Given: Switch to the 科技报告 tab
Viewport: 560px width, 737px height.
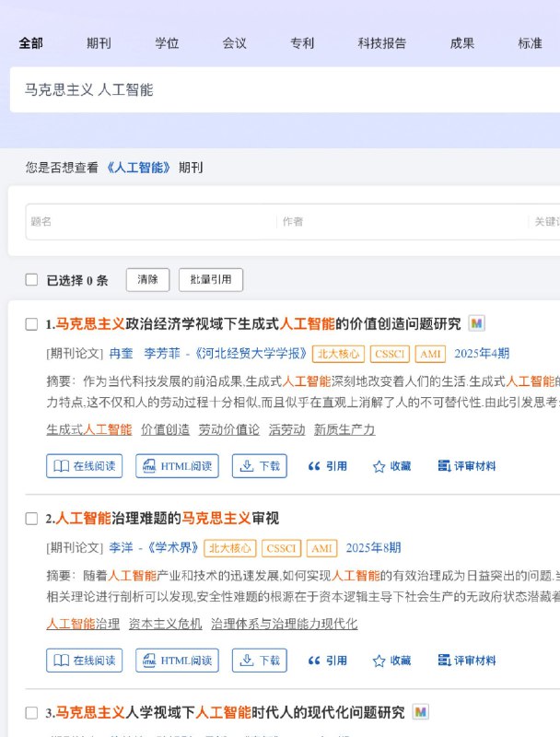Looking at the screenshot, I should point(382,43).
